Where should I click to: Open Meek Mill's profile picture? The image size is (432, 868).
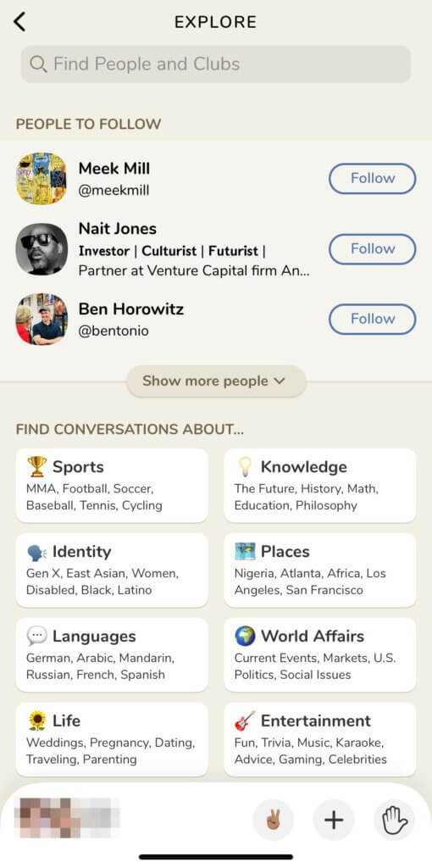tap(42, 178)
